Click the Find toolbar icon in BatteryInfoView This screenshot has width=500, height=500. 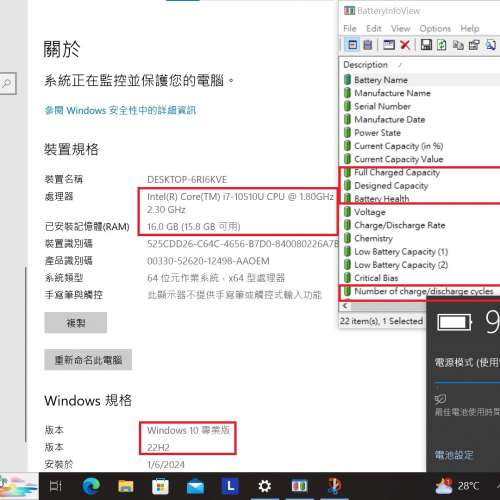click(491, 45)
